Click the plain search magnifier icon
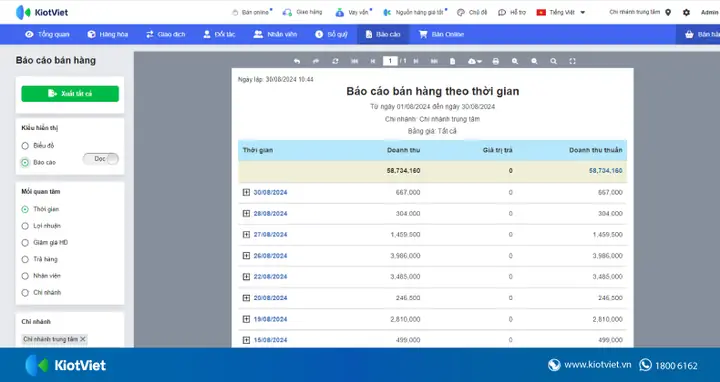 (553, 61)
